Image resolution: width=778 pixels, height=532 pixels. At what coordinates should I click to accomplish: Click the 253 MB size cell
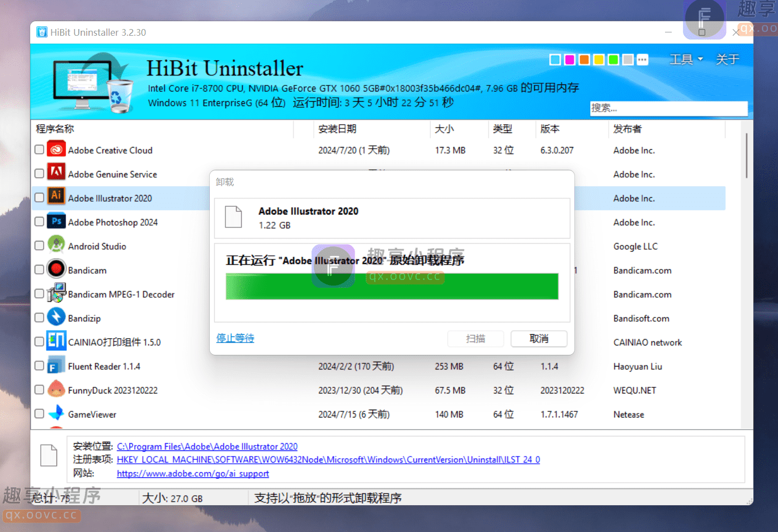[x=449, y=367]
